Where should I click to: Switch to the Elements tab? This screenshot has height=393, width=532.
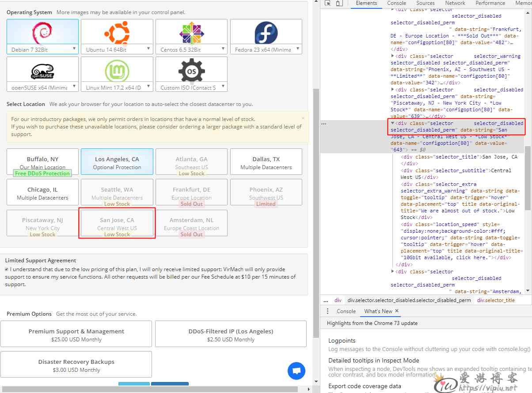[366, 3]
